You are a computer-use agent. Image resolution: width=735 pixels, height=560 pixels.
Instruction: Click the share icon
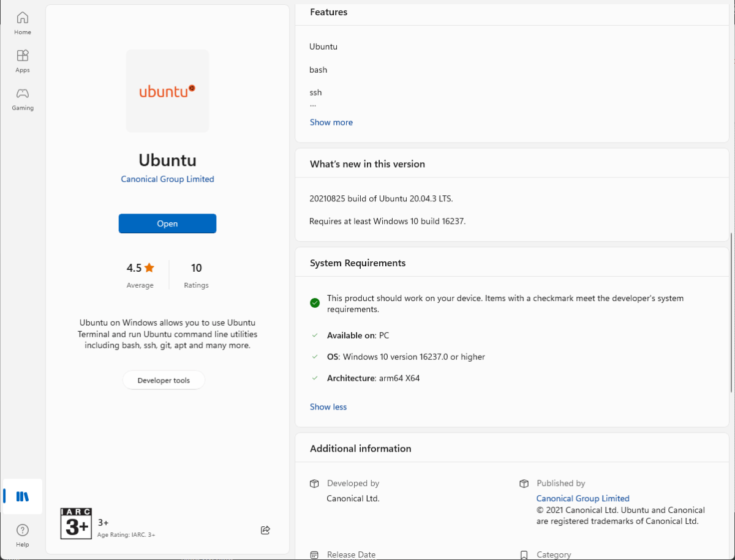point(265,530)
